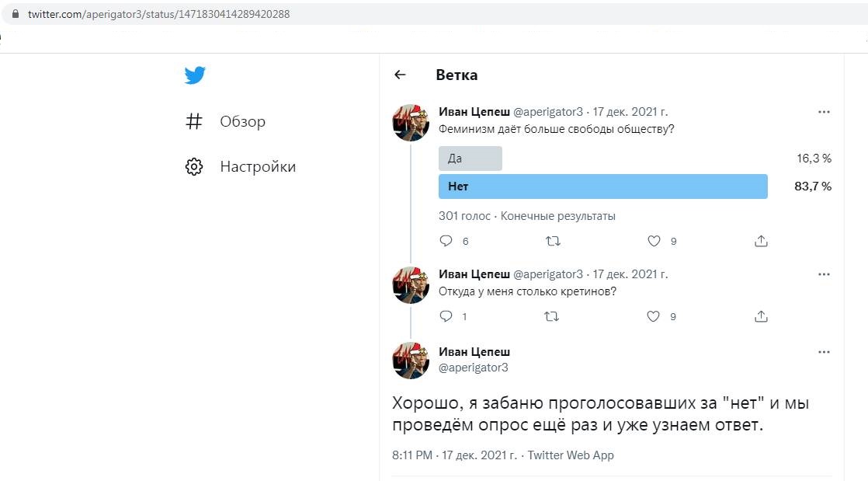Reply to the 'Откуда у меня столько кретинов?' tweet
868x481 pixels.
(446, 315)
